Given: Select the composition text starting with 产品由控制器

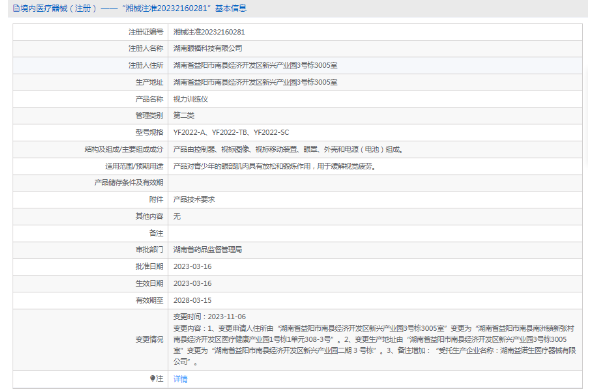Looking at the screenshot, I should pyautogui.click(x=288, y=149).
